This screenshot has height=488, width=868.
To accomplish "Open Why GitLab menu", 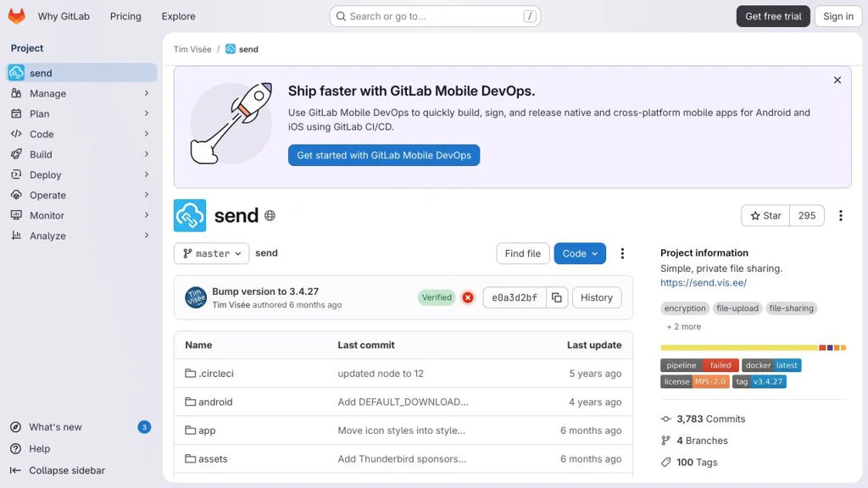I will [64, 16].
